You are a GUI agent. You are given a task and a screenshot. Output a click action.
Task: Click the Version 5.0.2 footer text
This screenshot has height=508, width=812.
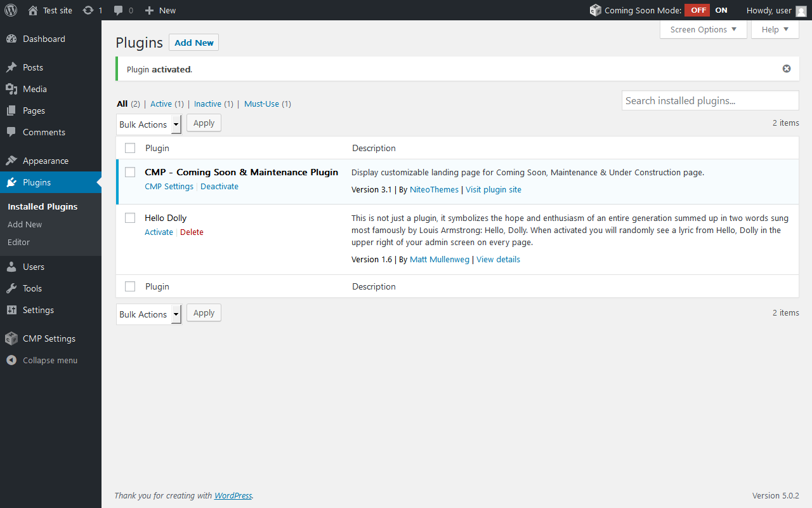point(776,496)
